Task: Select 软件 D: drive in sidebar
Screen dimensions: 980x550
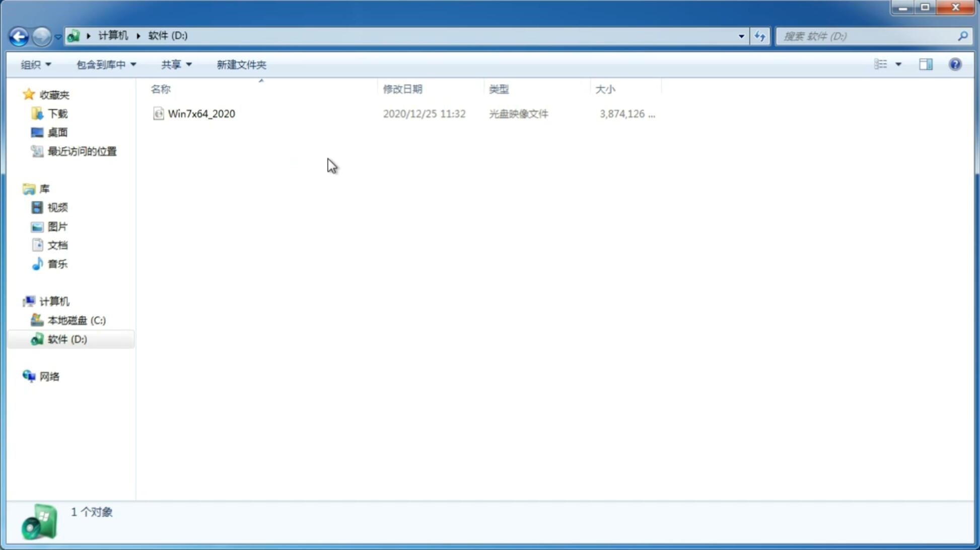Action: tap(66, 339)
